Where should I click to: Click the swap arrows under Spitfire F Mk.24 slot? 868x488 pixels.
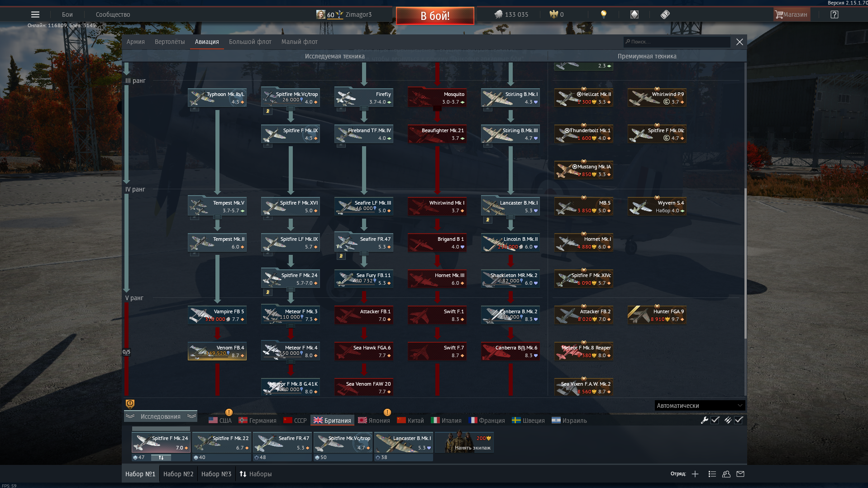(161, 458)
